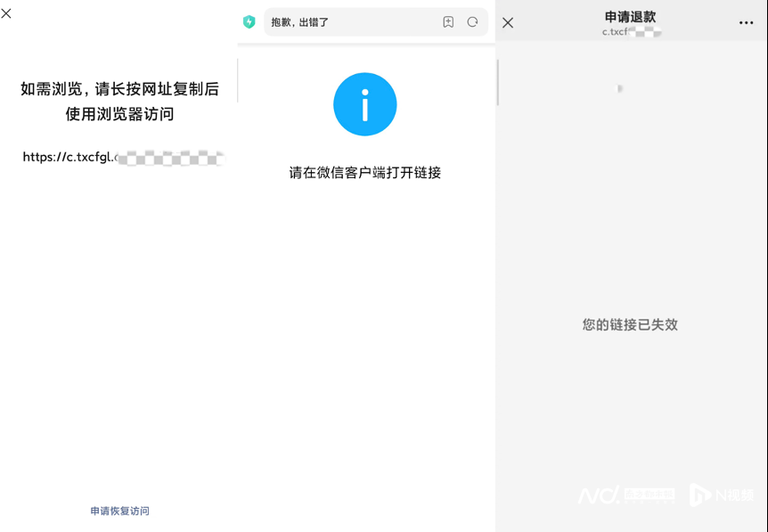Viewport: 768px width, 532px height.
Task: Open the three-dot more options menu
Action: [x=747, y=22]
